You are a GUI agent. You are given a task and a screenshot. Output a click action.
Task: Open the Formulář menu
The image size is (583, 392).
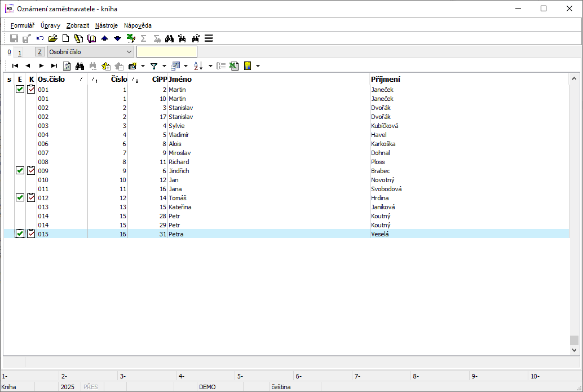click(x=23, y=25)
